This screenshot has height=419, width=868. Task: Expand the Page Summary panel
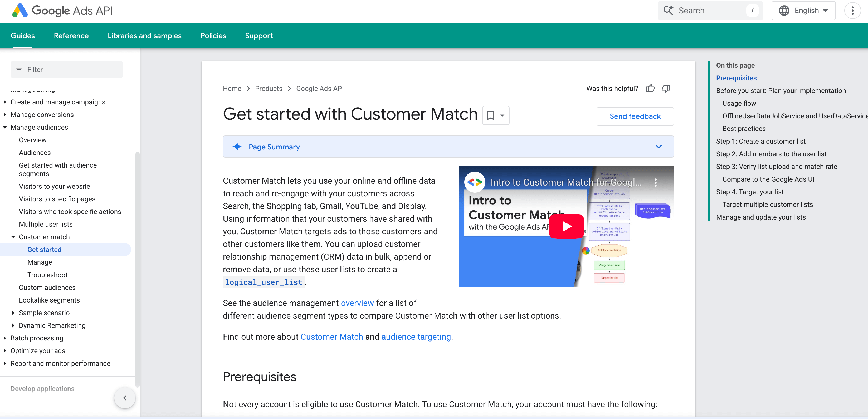coord(659,147)
